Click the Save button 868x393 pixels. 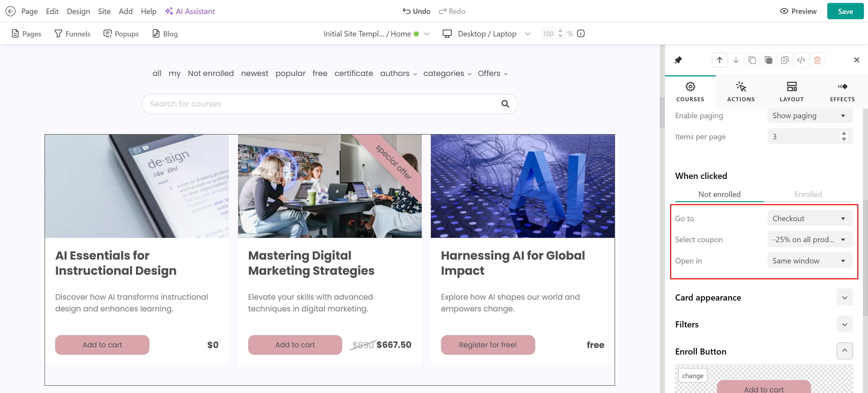click(845, 11)
